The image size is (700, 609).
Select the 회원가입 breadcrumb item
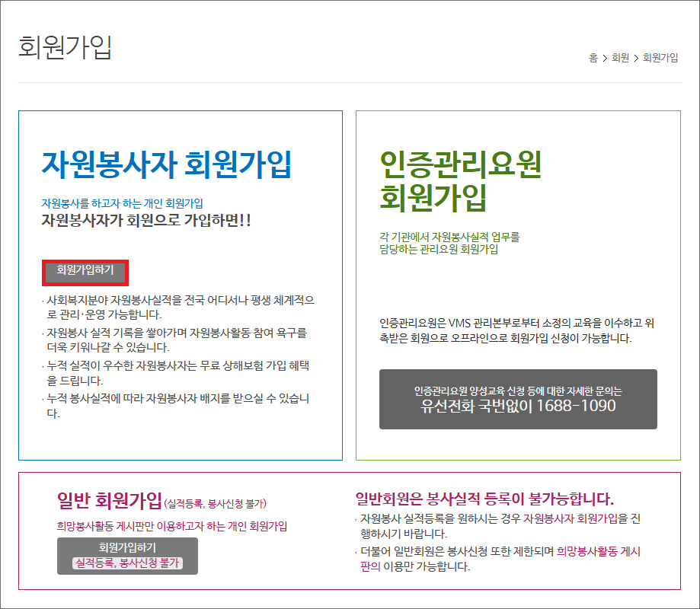(660, 58)
